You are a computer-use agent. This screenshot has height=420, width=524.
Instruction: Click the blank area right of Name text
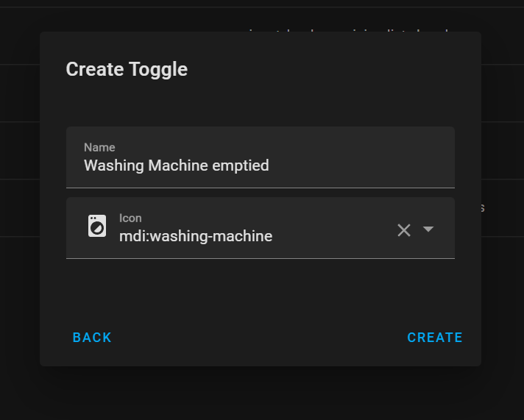[361, 165]
